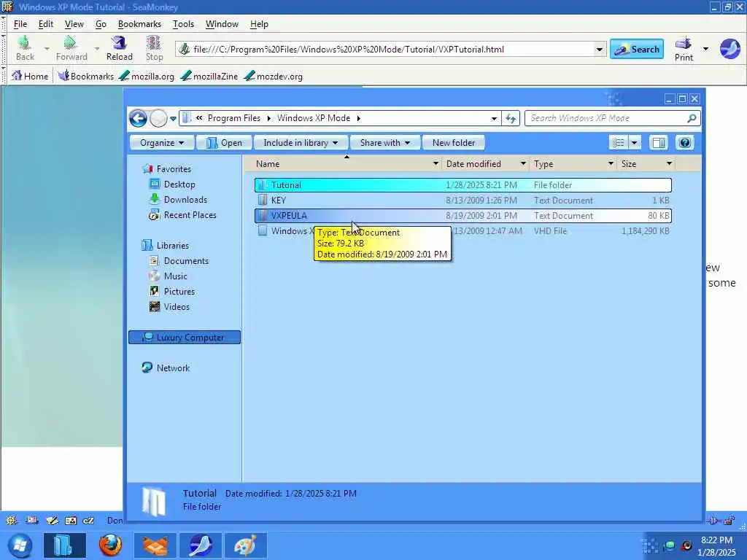The image size is (747, 560).
Task: Open the Documents library
Action: click(x=179, y=261)
